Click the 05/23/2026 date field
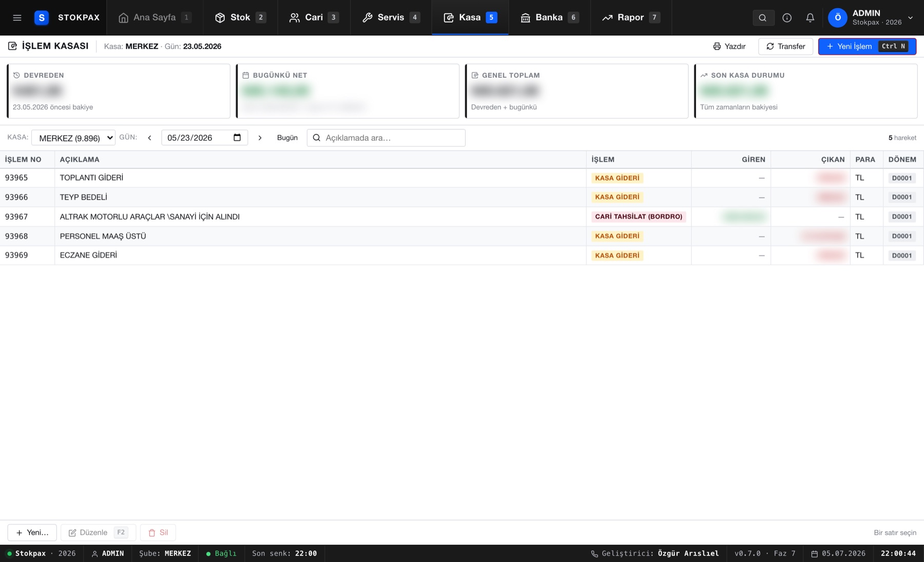The image size is (924, 562). [x=204, y=138]
